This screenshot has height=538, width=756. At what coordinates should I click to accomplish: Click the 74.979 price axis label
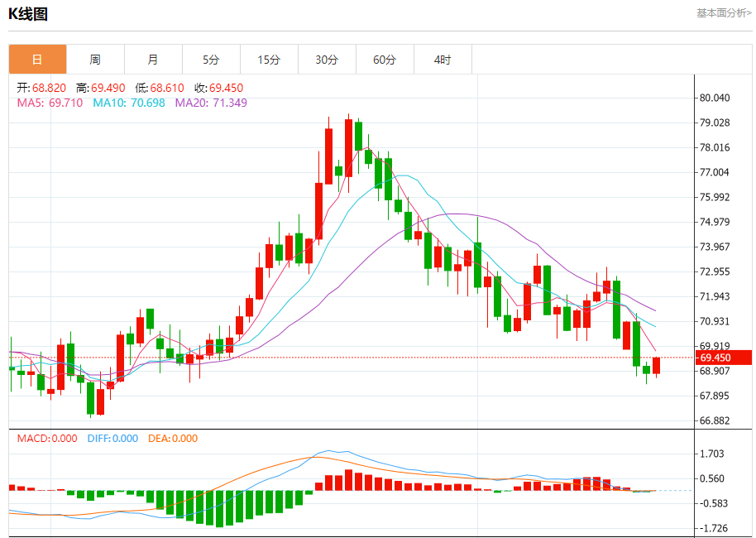[x=715, y=222]
